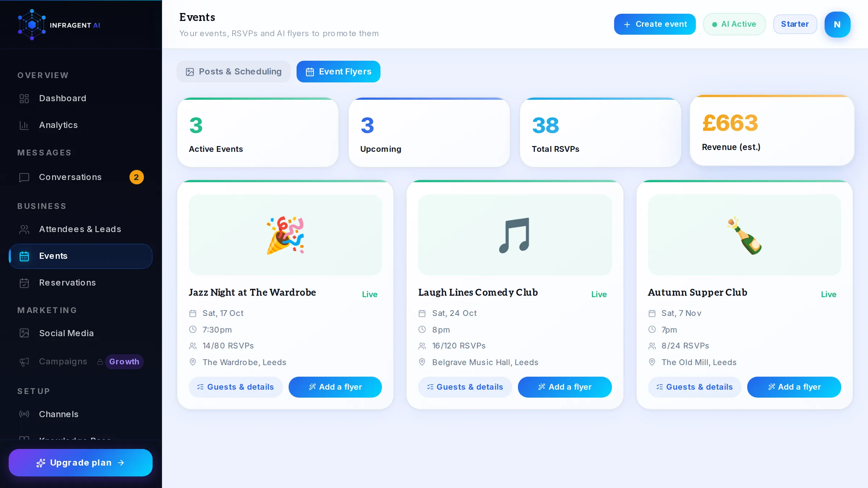868x488 pixels.
Task: Open the Analytics page
Action: tap(80, 125)
